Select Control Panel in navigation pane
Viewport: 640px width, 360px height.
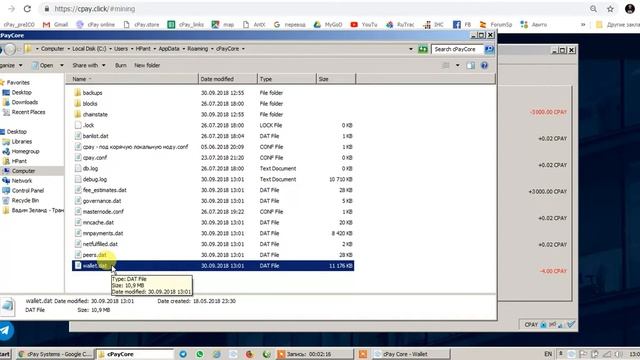click(x=23, y=190)
